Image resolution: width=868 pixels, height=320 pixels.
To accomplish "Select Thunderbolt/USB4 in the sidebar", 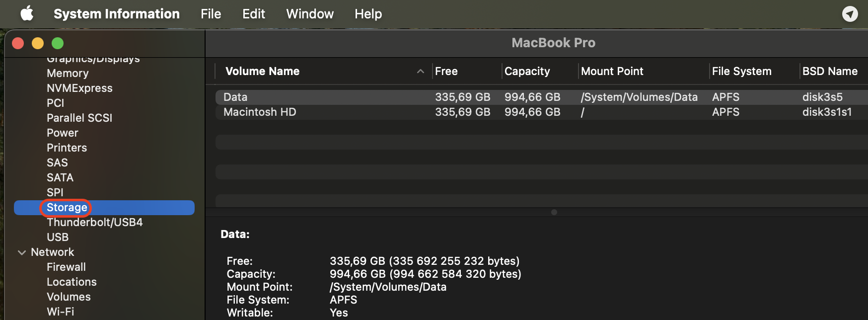I will coord(95,222).
